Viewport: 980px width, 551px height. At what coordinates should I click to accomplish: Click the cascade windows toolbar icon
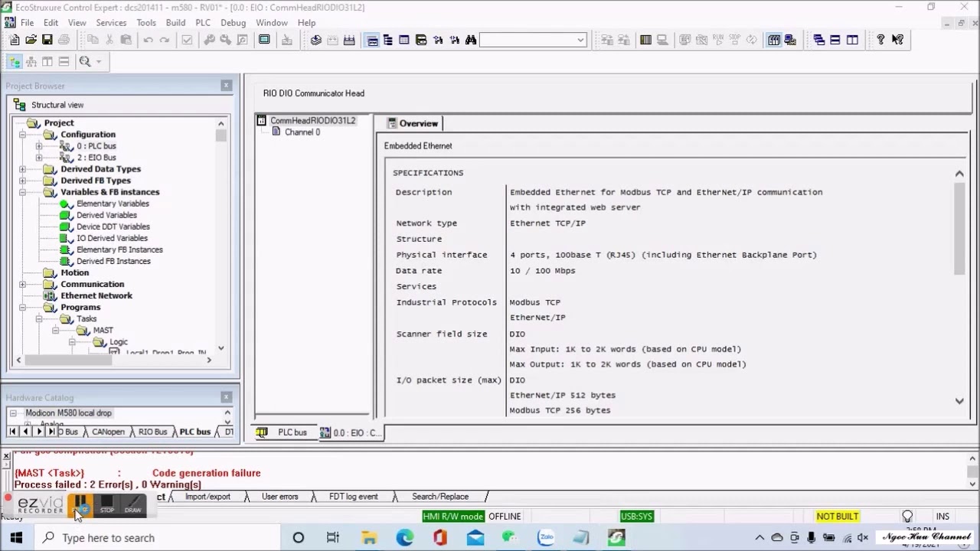tap(818, 40)
